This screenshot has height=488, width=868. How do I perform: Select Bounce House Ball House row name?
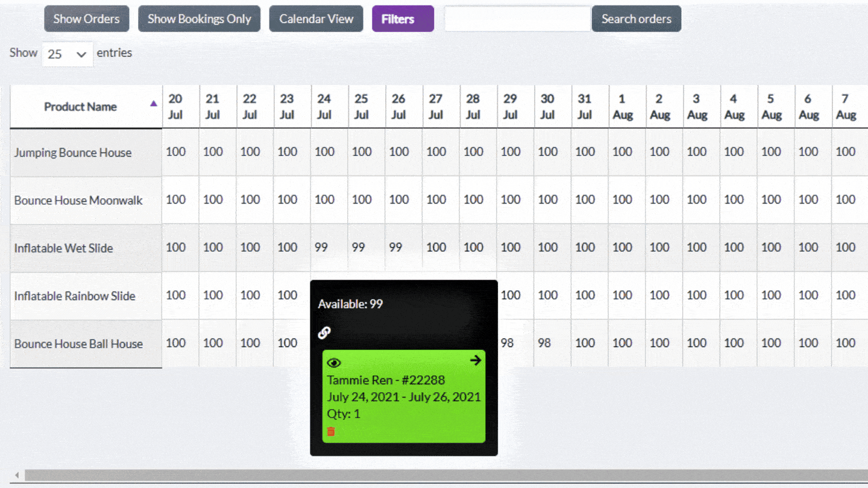[x=78, y=344]
